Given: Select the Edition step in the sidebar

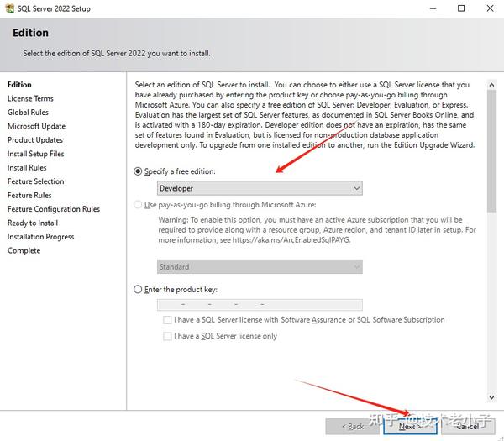Looking at the screenshot, I should click(x=19, y=85).
